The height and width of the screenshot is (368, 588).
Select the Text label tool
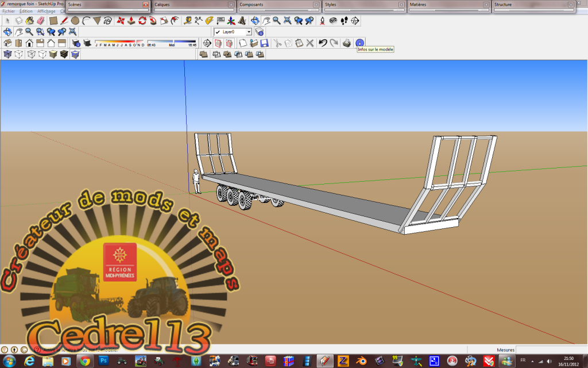coord(220,21)
